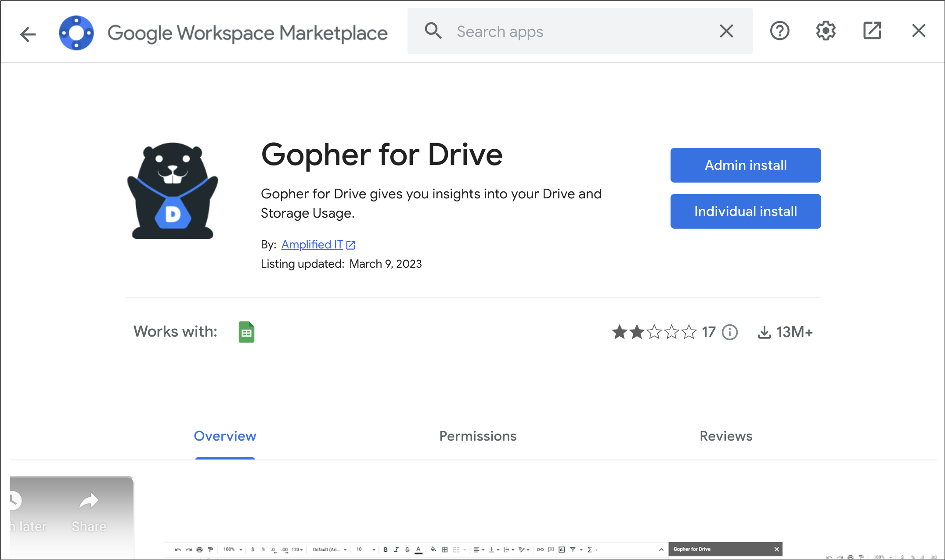Click the info icon beside the star rating
This screenshot has width=945, height=560.
[x=729, y=332]
